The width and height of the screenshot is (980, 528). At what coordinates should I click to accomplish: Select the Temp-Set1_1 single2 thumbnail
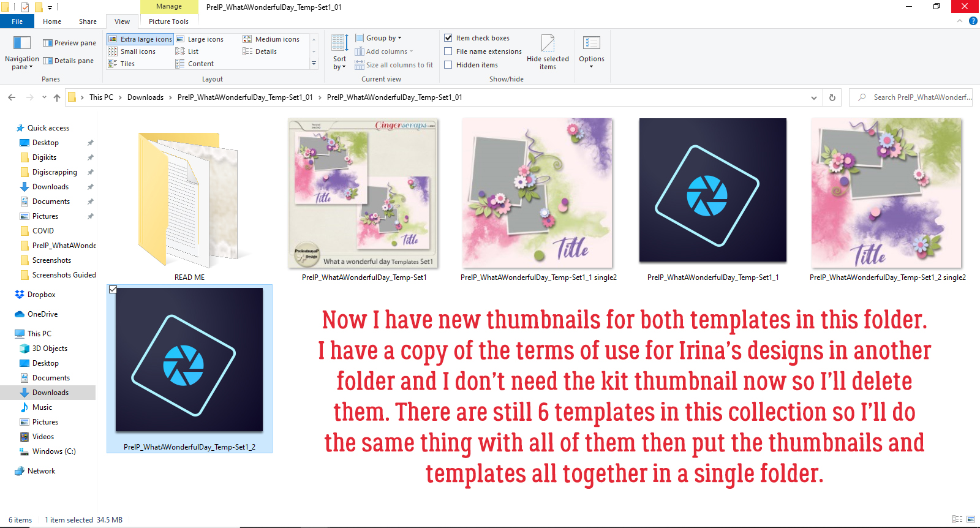pyautogui.click(x=538, y=200)
